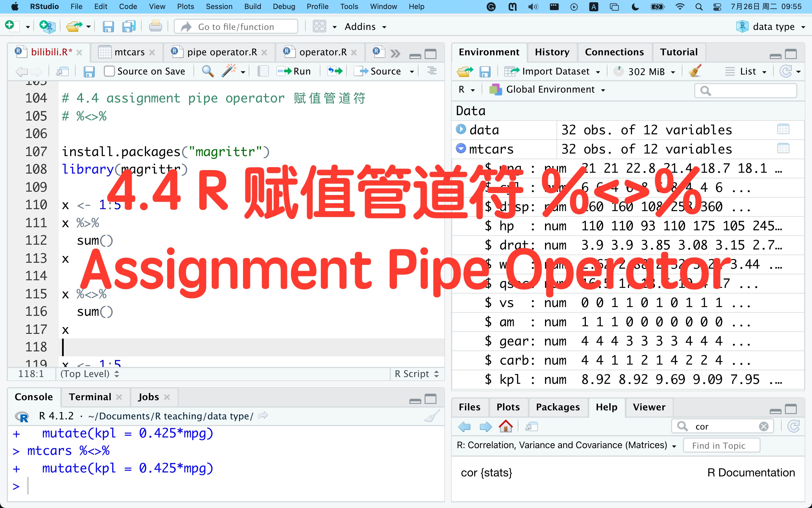Switch to the Packages tab
Image resolution: width=812 pixels, height=508 pixels.
point(558,407)
